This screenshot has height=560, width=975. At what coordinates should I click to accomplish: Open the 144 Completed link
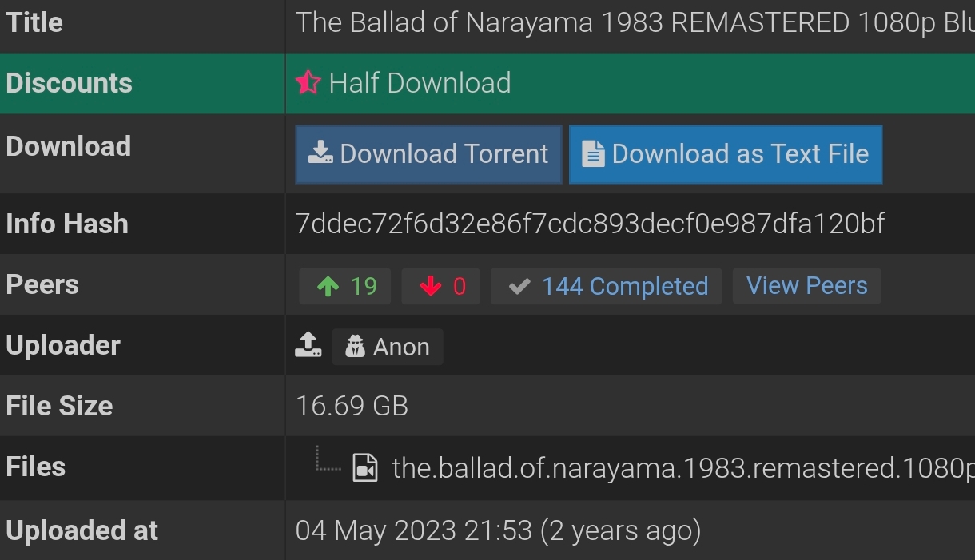(625, 286)
